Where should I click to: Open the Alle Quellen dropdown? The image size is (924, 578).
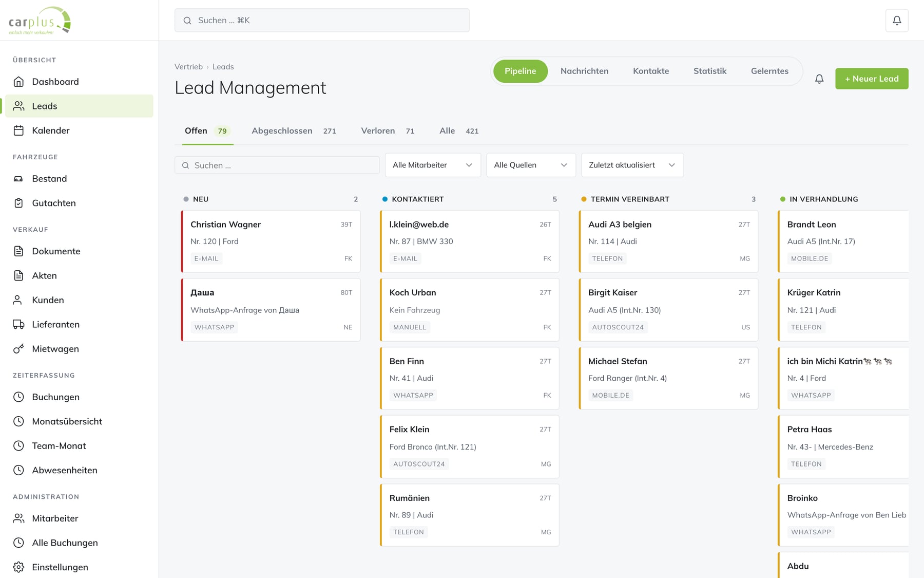[x=531, y=165]
